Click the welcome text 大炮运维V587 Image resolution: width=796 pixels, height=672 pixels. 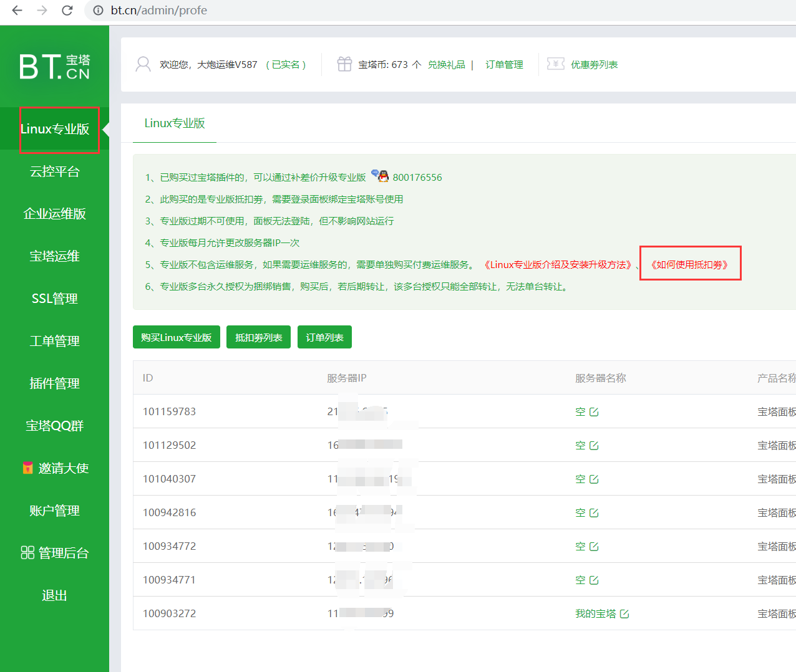pyautogui.click(x=227, y=65)
